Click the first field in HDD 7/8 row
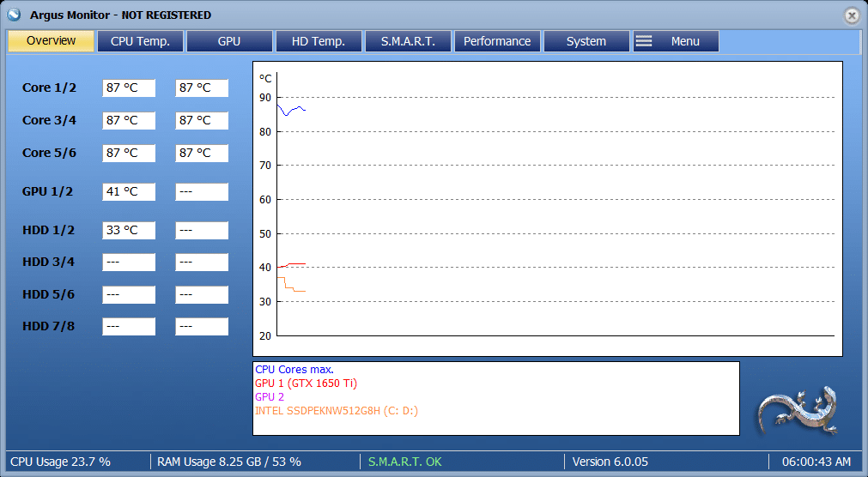This screenshot has height=477, width=868. [x=129, y=327]
